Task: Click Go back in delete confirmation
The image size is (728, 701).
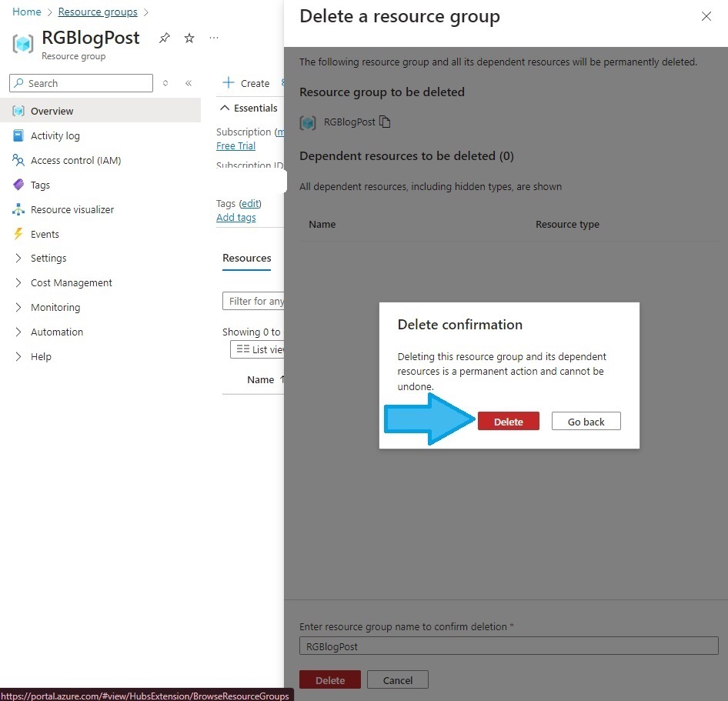Action: pos(586,421)
